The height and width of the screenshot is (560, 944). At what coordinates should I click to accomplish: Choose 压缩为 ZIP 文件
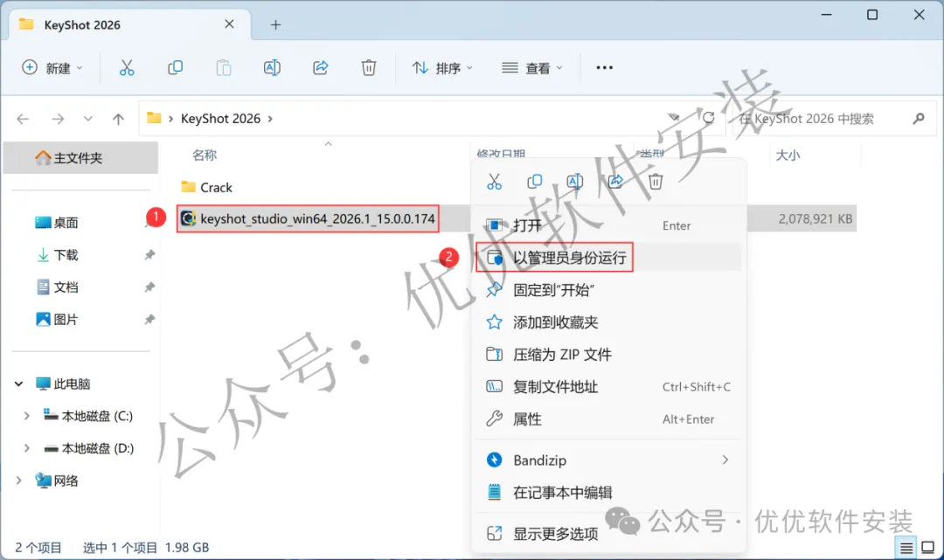coord(608,355)
